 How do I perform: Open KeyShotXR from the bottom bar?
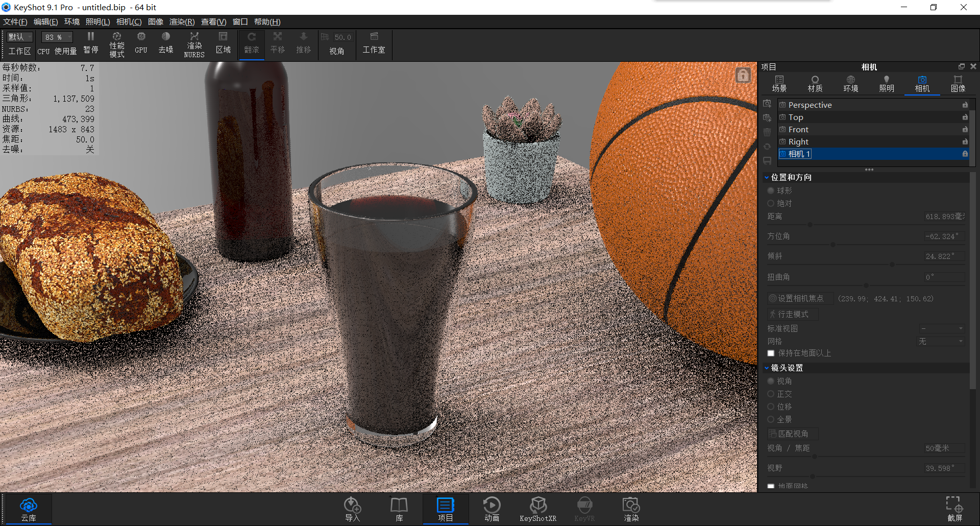pyautogui.click(x=538, y=508)
